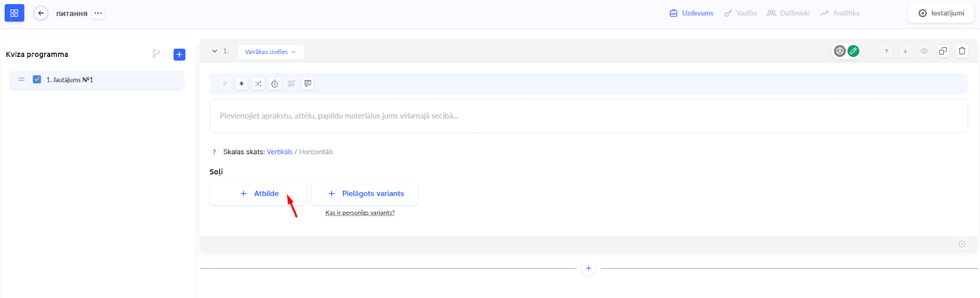
Task: Open the Vairākas izvēles type dropdown
Action: coord(270,52)
